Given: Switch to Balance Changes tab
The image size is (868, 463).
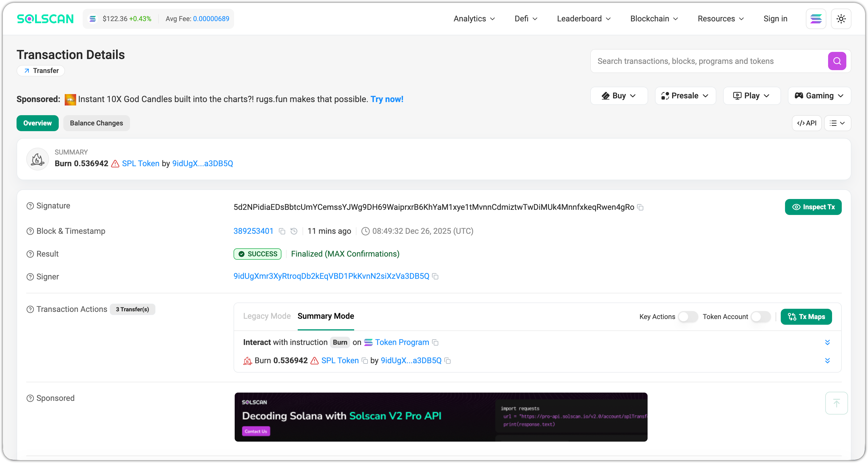Looking at the screenshot, I should click(96, 123).
